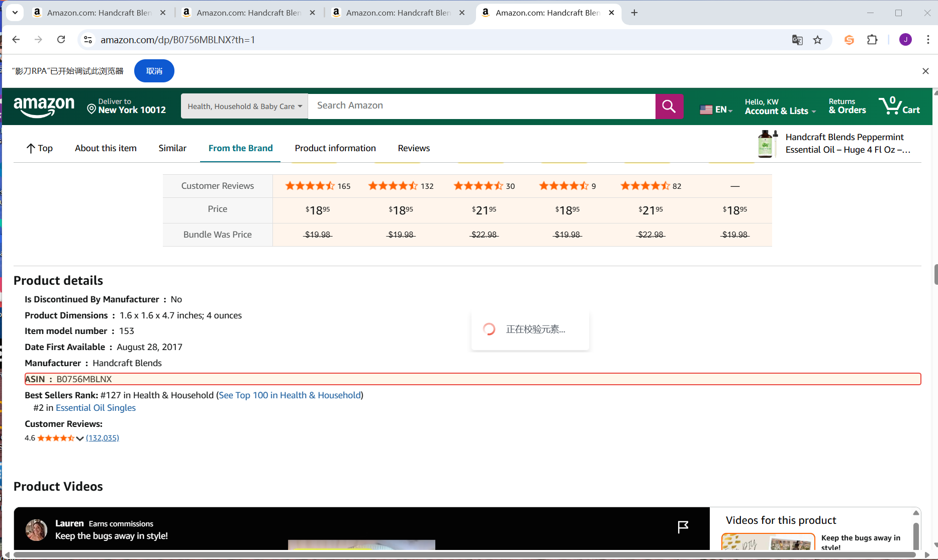The image size is (938, 560).
Task: Select the Reviews section tab
Action: coord(414,148)
